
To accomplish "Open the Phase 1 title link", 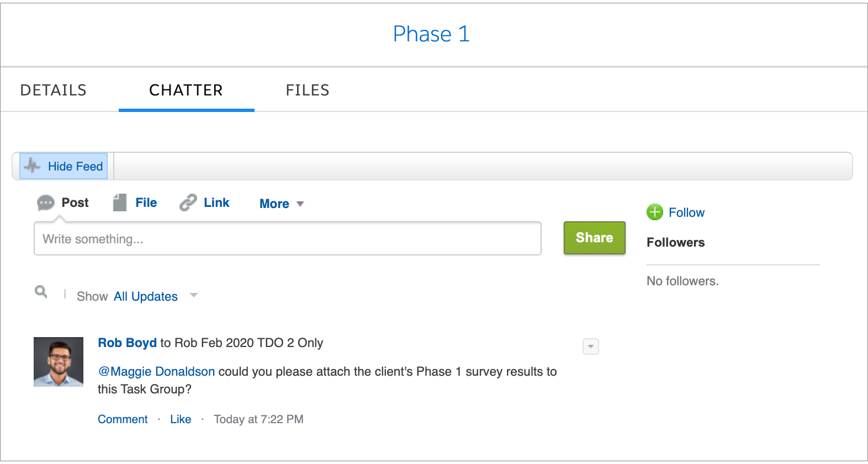I will pyautogui.click(x=431, y=34).
